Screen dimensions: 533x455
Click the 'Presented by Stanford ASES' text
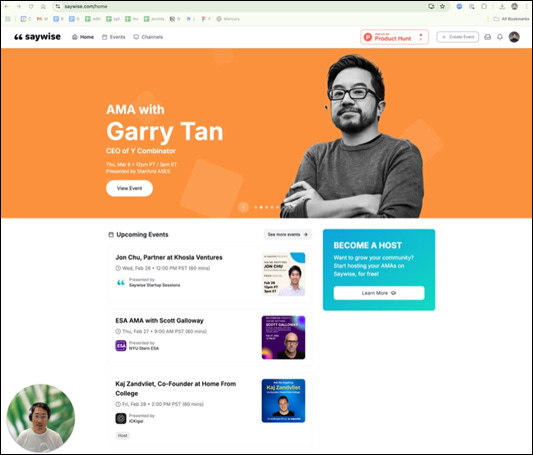click(x=138, y=171)
